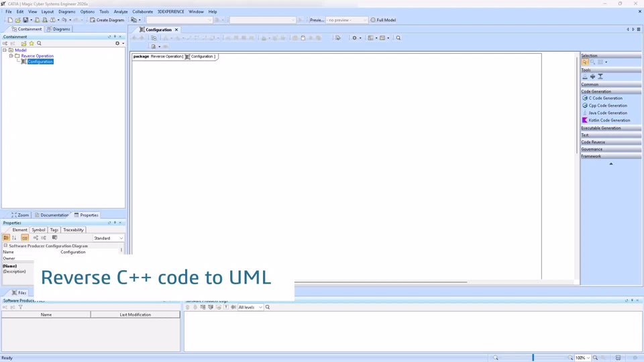Expand the Framework palette group
Image resolution: width=644 pixels, height=362 pixels.
(x=610, y=156)
